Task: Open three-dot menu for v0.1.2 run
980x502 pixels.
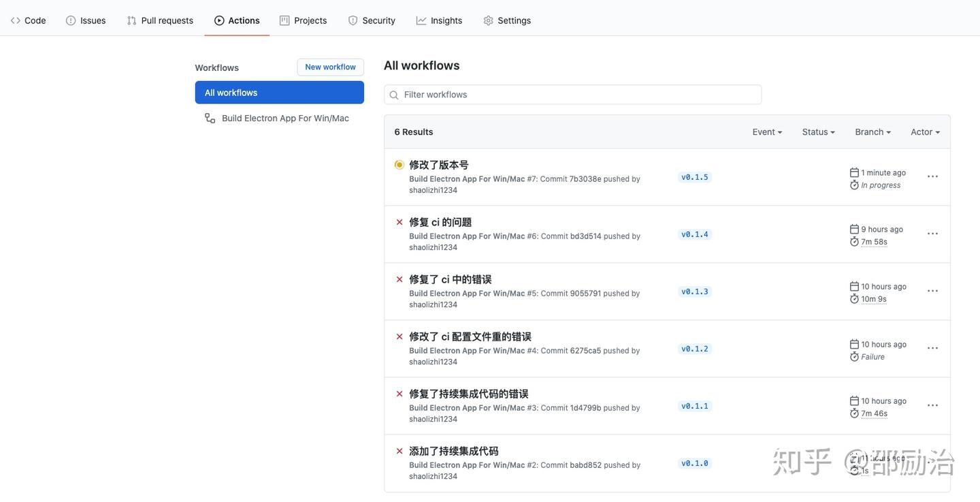Action: pyautogui.click(x=932, y=348)
